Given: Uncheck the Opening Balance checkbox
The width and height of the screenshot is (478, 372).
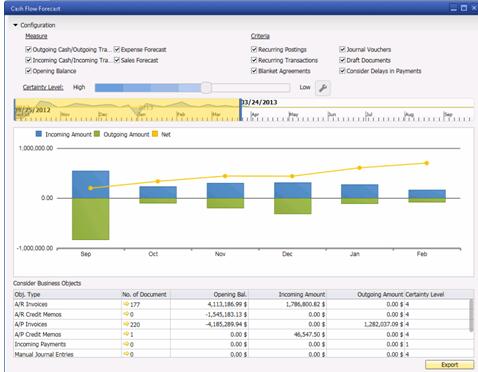Looking at the screenshot, I should pos(28,71).
